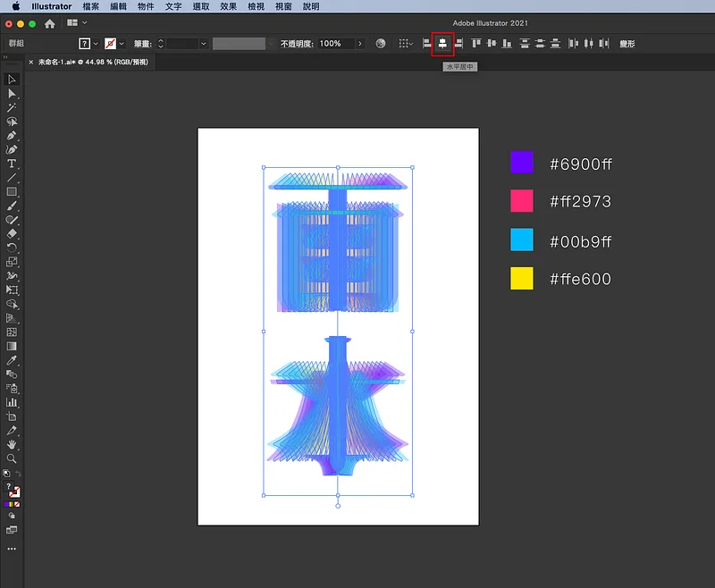Select the Column Graph tool
The height and width of the screenshot is (588, 715).
click(x=12, y=402)
